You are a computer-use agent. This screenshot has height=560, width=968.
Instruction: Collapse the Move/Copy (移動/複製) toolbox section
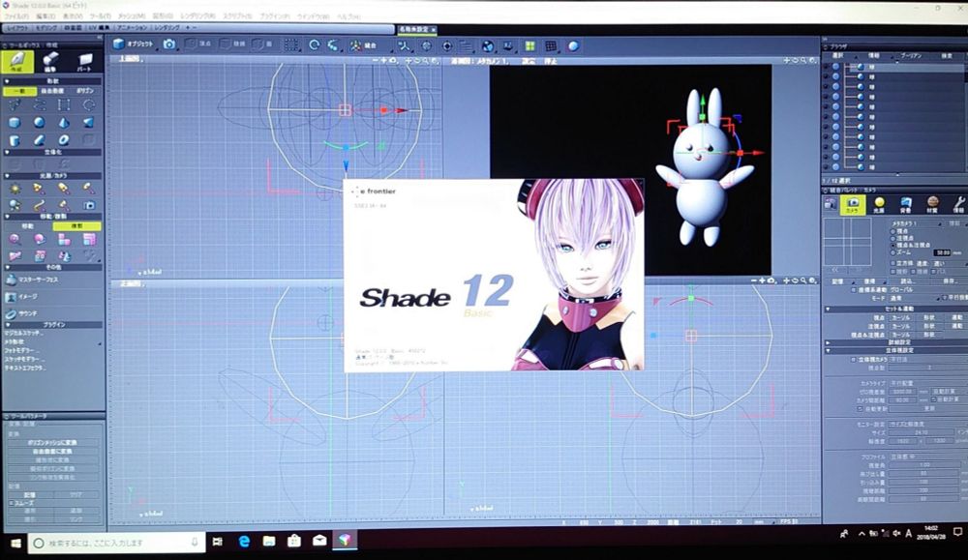(7, 217)
